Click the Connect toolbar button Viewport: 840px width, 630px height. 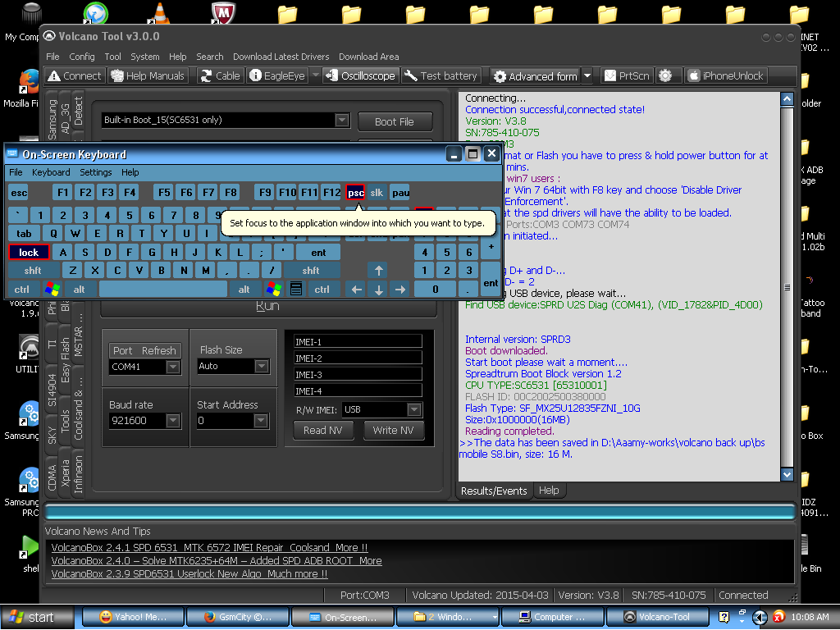tap(75, 75)
